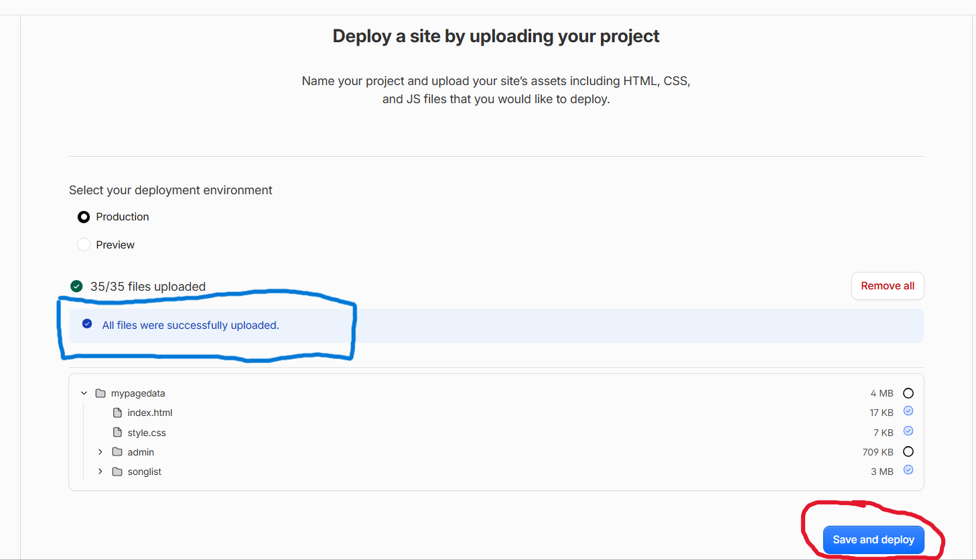The height and width of the screenshot is (560, 976).
Task: Click the songlist folder name
Action: 145,472
